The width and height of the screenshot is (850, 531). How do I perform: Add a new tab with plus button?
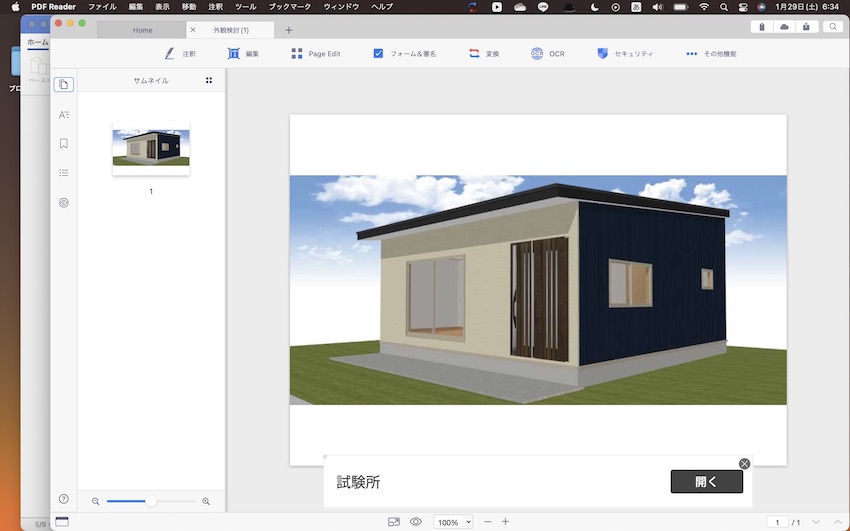[289, 30]
